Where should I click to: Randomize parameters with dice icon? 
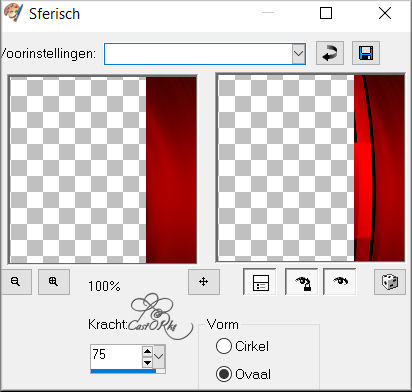tap(390, 282)
